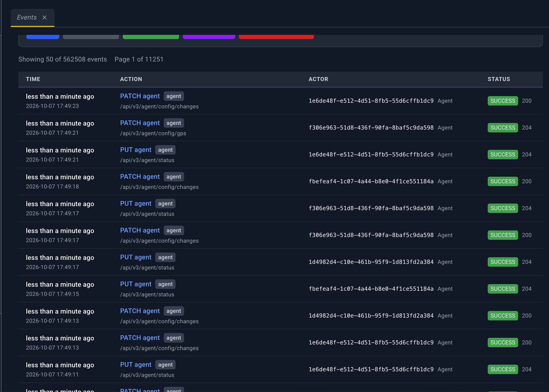This screenshot has height=392, width=549.
Task: Click the red filter button
Action: 276,37
